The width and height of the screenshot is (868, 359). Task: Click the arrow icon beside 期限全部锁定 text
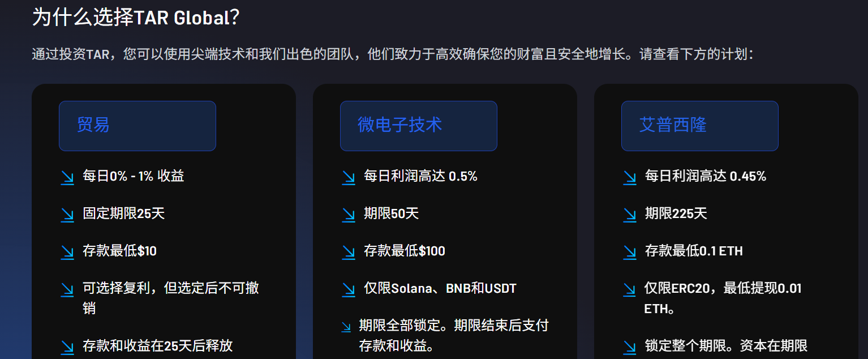[x=346, y=327]
